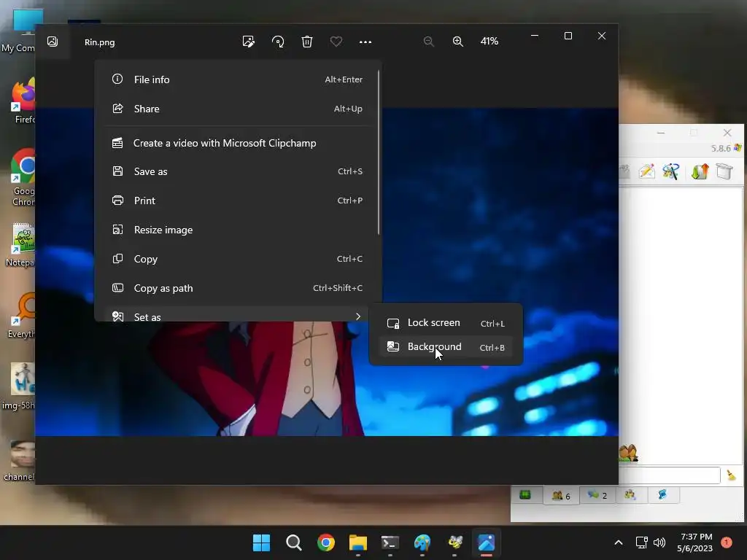This screenshot has width=747, height=560.
Task: Expand the Set as submenu
Action: [237, 314]
